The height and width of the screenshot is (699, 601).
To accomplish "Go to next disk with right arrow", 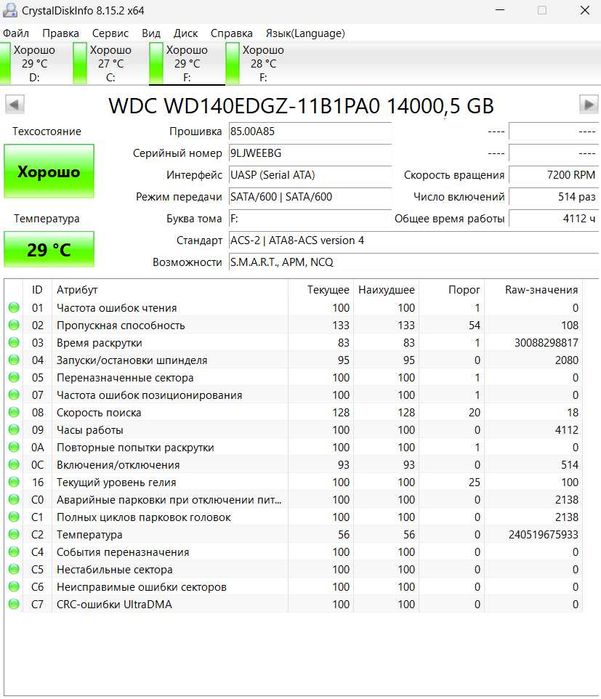I will pos(588,105).
